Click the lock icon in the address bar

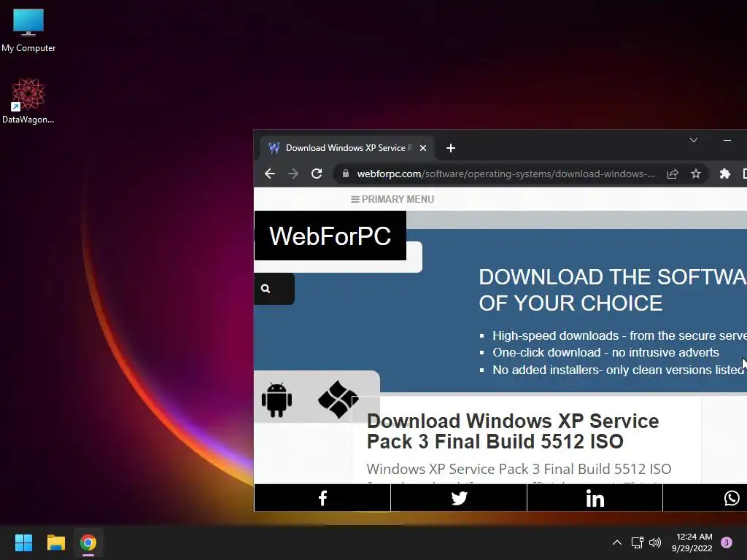click(346, 174)
